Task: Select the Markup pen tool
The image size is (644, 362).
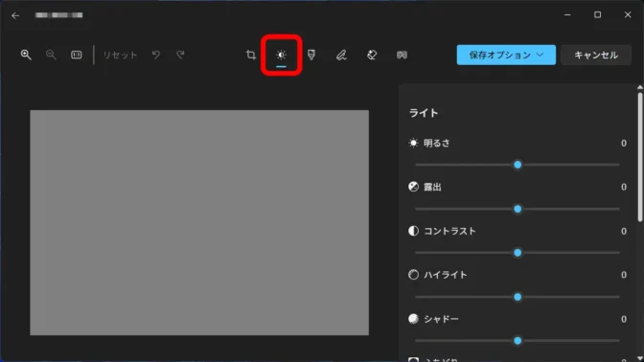Action: coord(341,55)
